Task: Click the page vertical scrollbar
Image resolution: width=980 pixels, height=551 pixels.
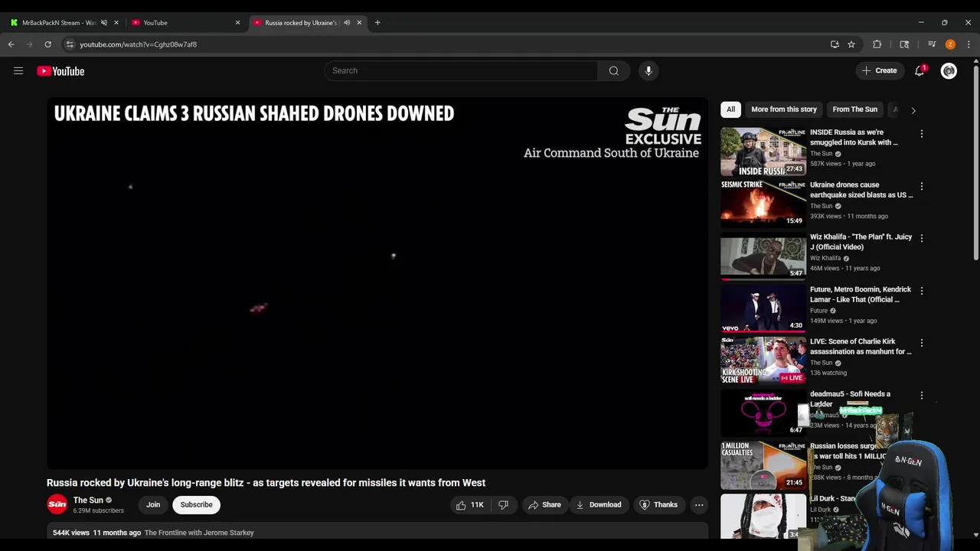Action: (975, 165)
